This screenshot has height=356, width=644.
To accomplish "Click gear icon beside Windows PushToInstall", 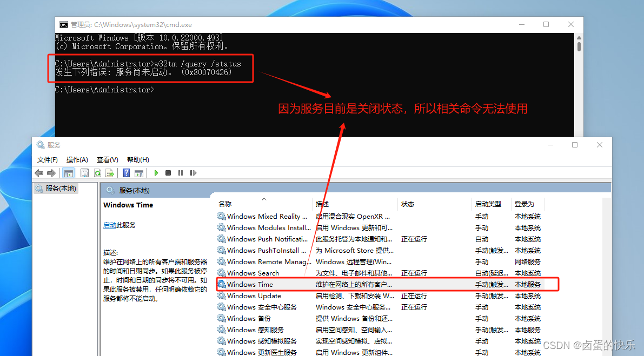I will point(222,250).
